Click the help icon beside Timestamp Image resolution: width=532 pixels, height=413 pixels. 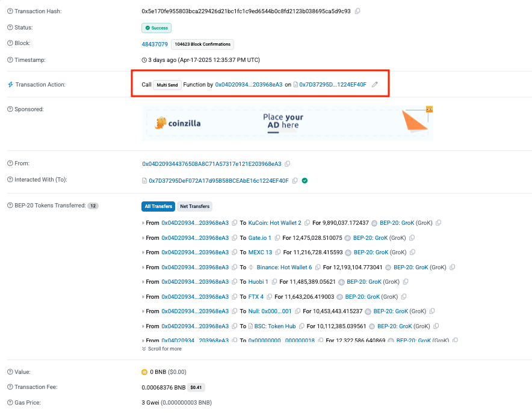click(x=10, y=60)
